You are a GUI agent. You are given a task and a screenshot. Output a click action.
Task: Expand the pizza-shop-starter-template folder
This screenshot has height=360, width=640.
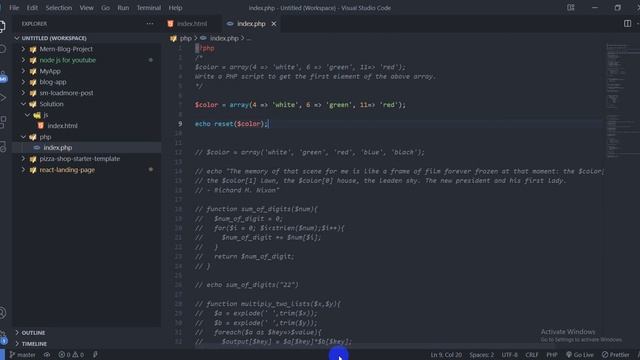(x=24, y=159)
